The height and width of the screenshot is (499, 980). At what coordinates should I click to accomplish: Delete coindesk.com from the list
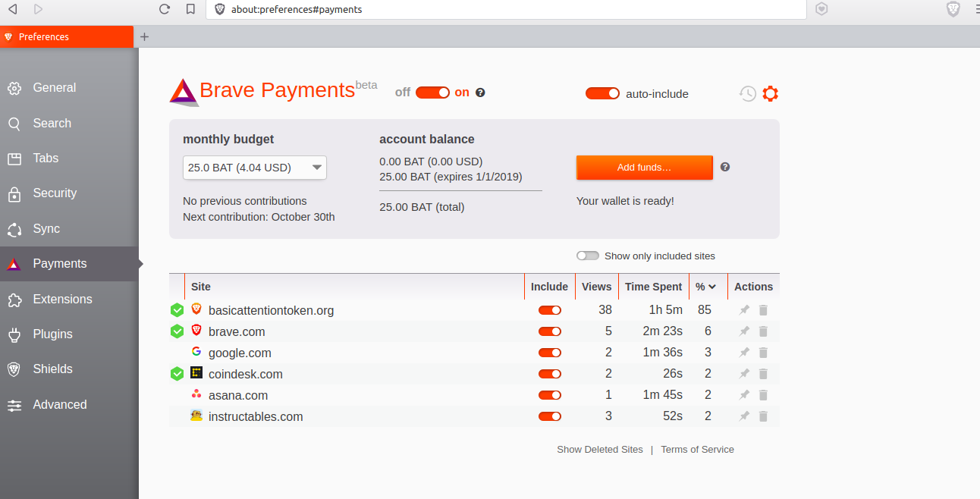click(x=763, y=374)
